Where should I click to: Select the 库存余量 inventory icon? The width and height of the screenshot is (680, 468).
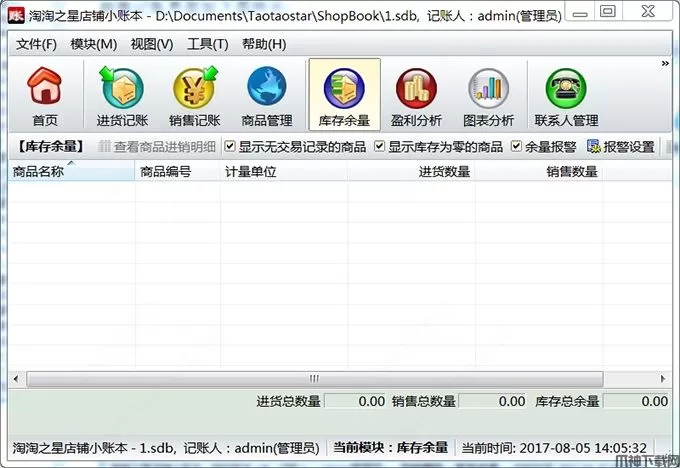coord(344,95)
